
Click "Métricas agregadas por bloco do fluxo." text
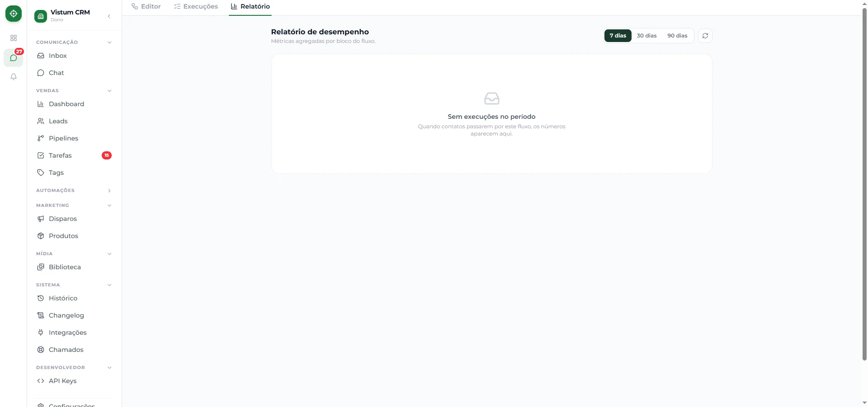tap(323, 41)
